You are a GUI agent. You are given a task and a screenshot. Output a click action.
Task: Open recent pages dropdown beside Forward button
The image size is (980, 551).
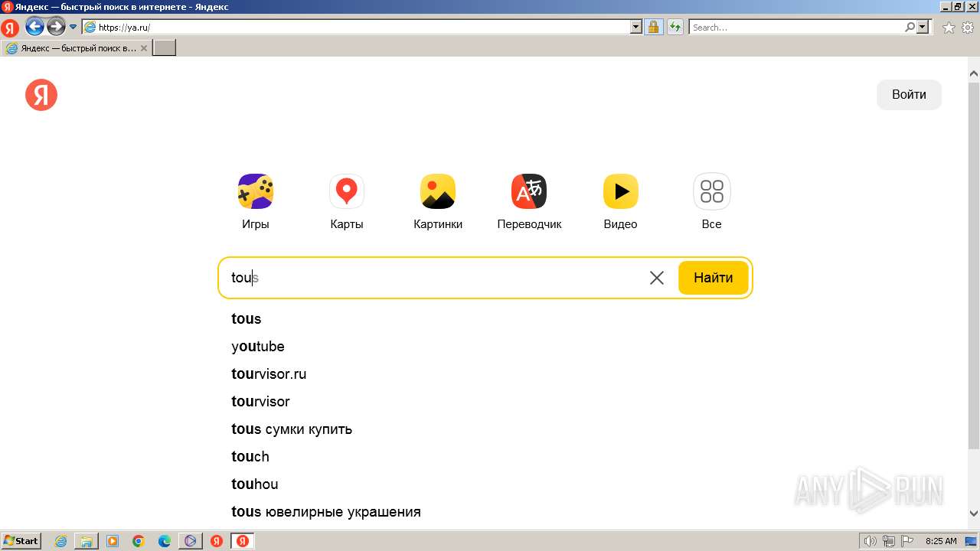(73, 27)
